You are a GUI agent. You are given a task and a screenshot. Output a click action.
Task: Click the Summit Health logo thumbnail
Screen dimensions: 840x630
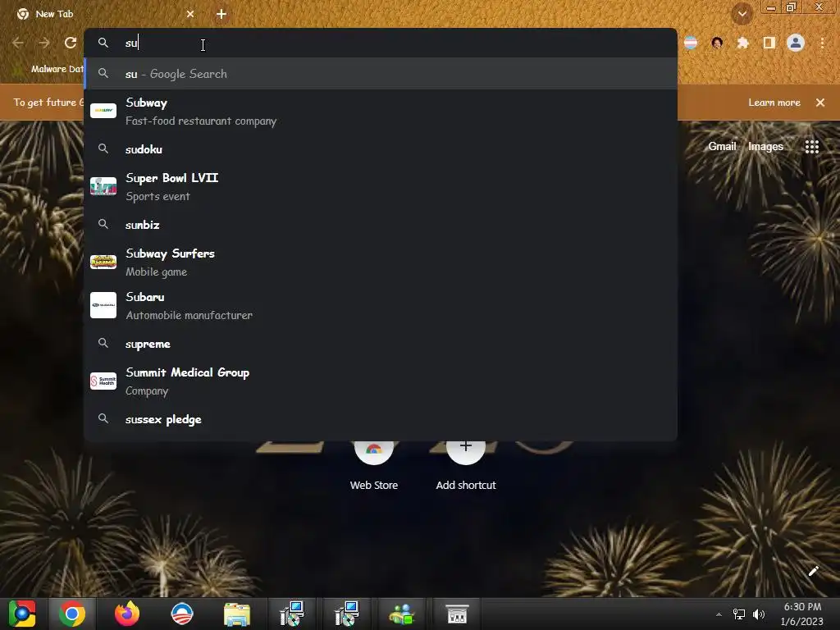[103, 381]
